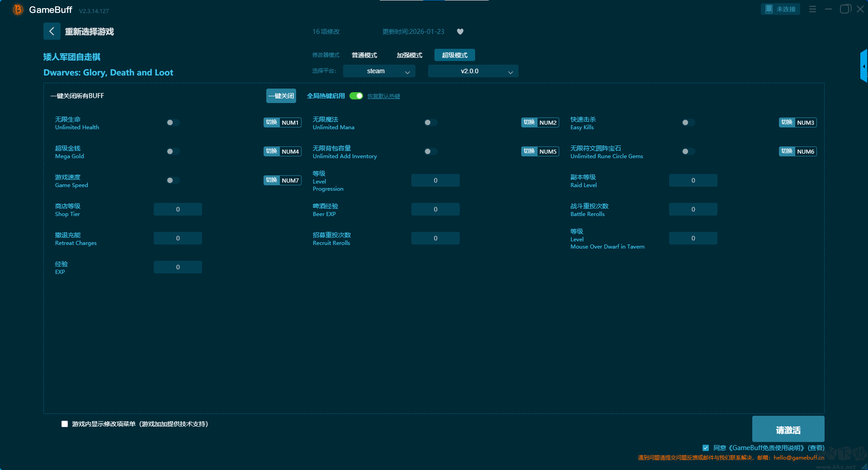Toggle Unlimited Health on
This screenshot has width=868, height=470.
pos(173,122)
